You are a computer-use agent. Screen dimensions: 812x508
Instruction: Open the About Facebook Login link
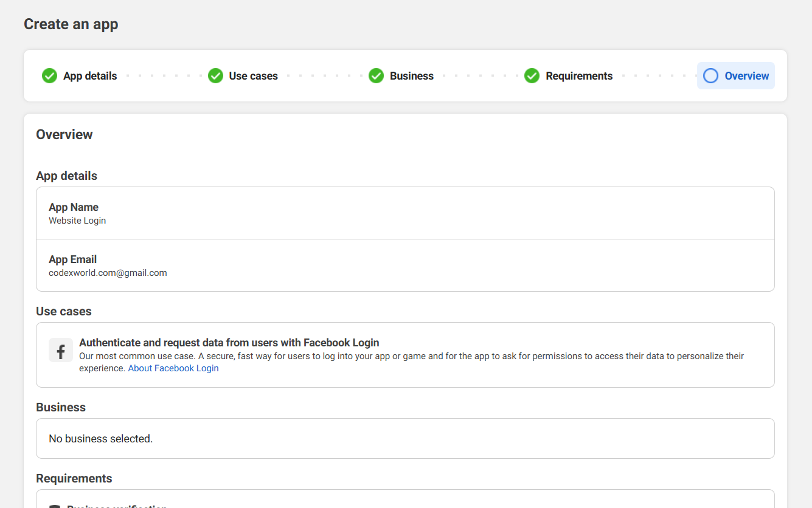(173, 368)
